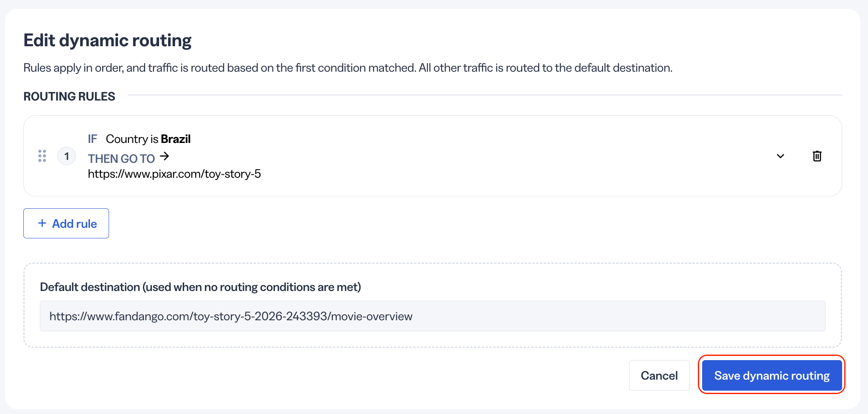868x414 pixels.
Task: Select the bold Brazil country value
Action: coord(176,139)
